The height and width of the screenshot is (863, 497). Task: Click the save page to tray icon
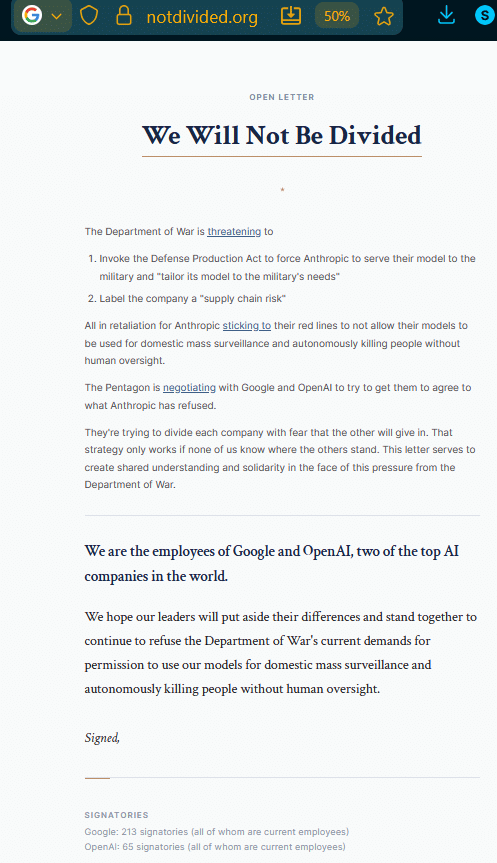(x=291, y=15)
